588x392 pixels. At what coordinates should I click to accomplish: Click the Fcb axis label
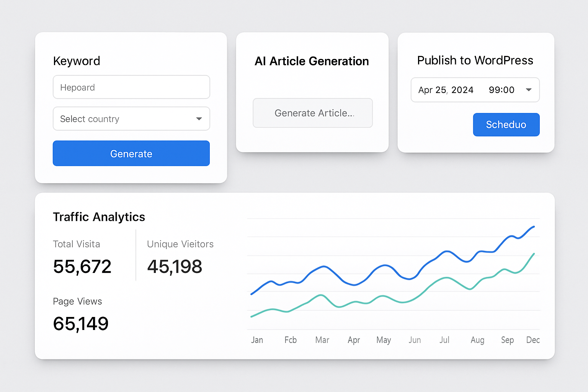(291, 340)
